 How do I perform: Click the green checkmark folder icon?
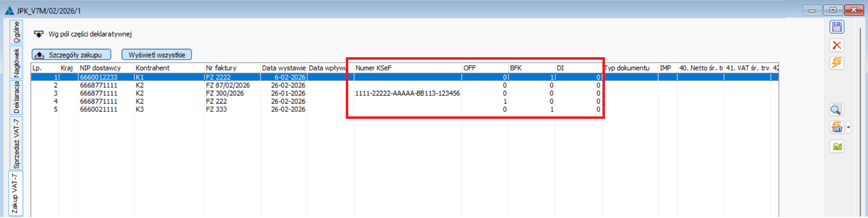click(x=837, y=146)
